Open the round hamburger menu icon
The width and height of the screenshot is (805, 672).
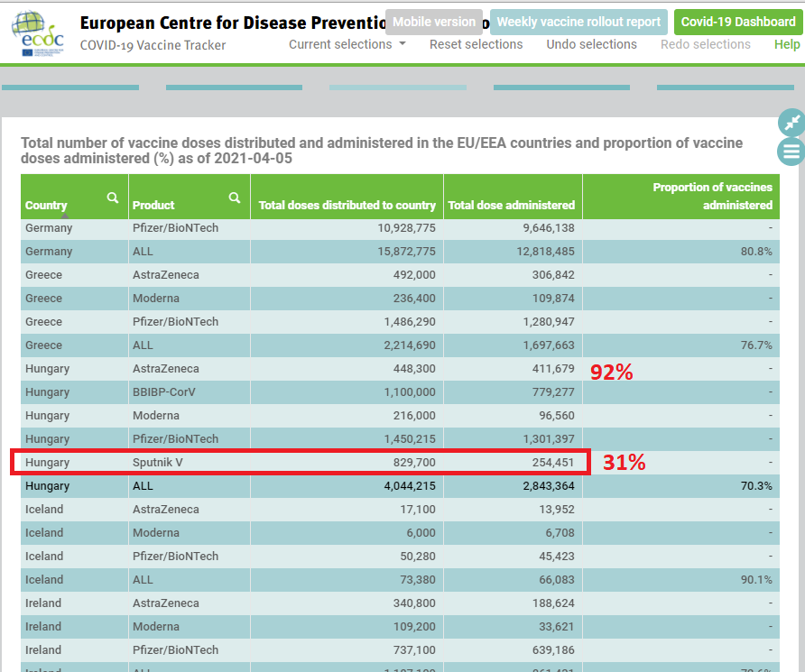(x=791, y=152)
